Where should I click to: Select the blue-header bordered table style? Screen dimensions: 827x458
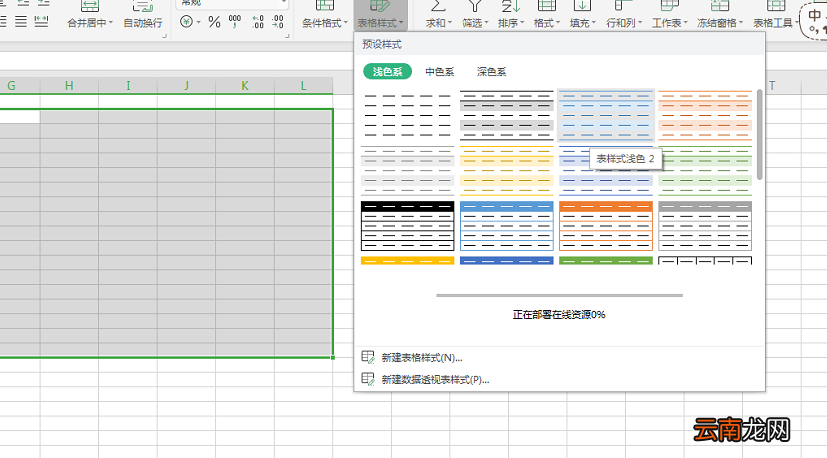(506, 226)
